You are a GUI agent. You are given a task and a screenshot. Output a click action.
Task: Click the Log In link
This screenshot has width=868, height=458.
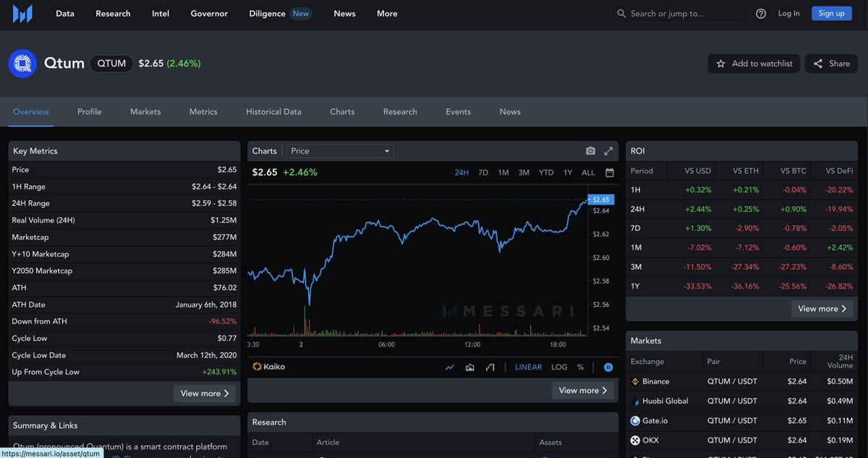pos(789,14)
